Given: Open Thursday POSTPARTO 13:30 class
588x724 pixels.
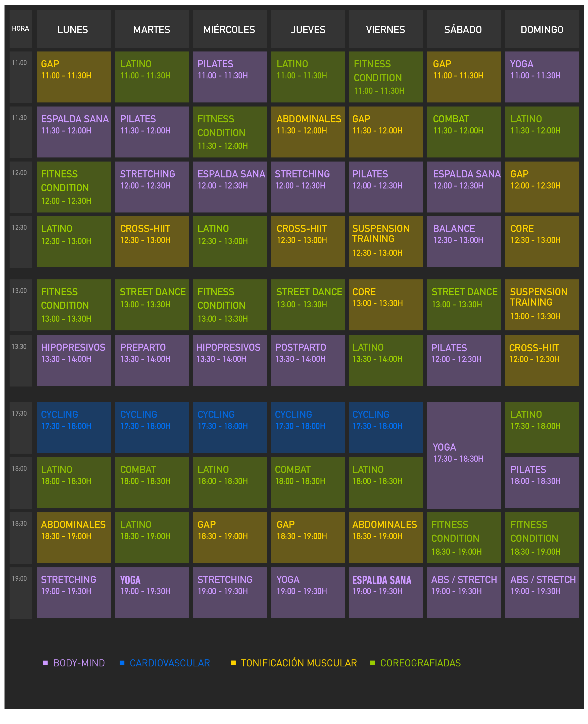Looking at the screenshot, I should point(308,360).
